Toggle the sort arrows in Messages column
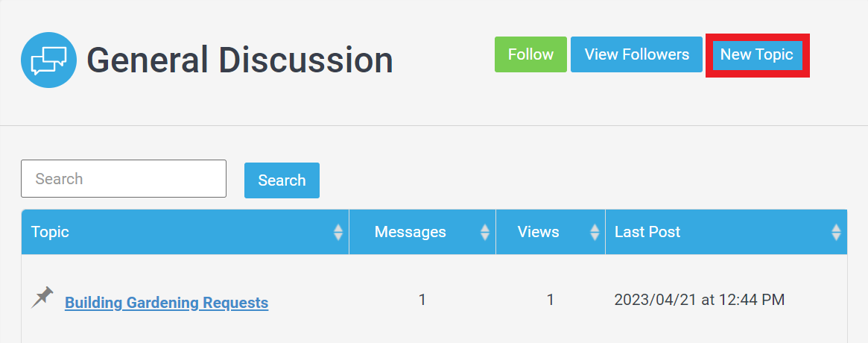868x343 pixels. coord(485,232)
